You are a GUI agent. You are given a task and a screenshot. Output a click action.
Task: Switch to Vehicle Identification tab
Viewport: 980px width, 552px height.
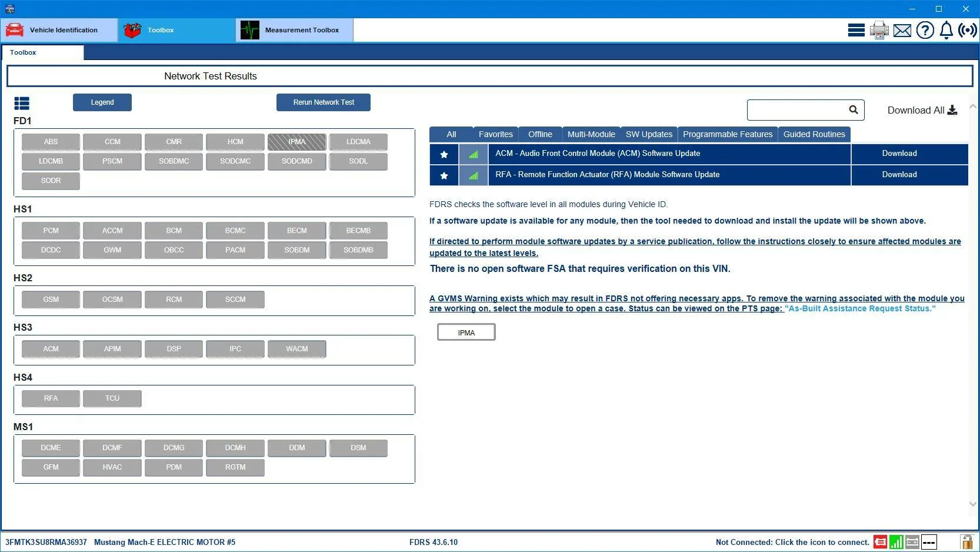(x=59, y=30)
